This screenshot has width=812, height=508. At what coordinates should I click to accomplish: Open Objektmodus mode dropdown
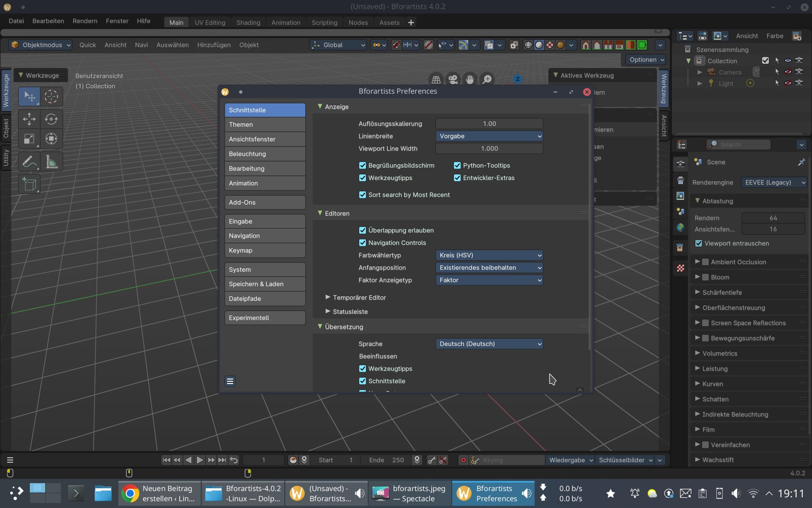pos(40,45)
